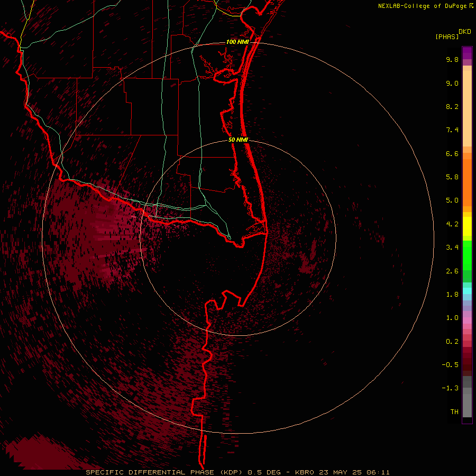
Task: Click the 0.5 DEG elevation text
Action: 264,472
